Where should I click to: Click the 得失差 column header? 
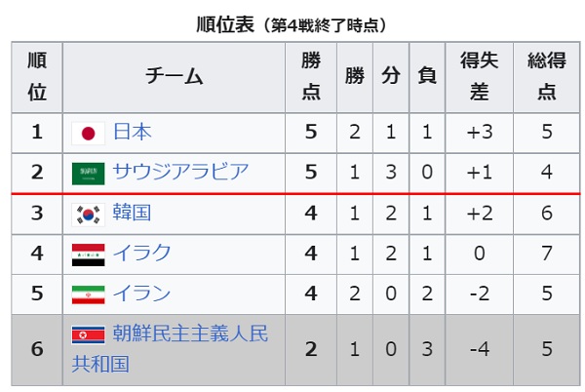(479, 76)
